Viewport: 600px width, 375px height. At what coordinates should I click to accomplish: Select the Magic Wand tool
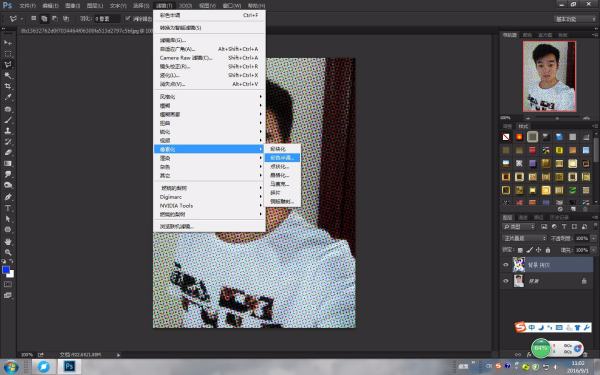pyautogui.click(x=8, y=75)
